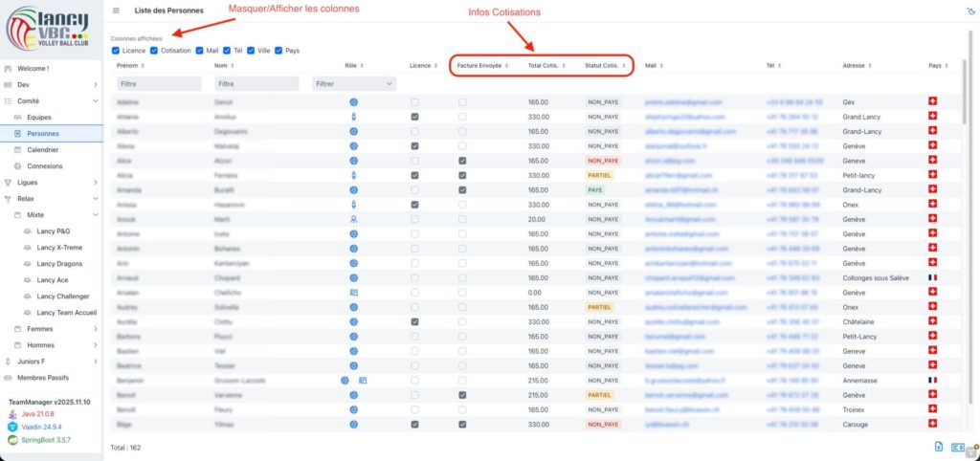This screenshot has width=980, height=461.
Task: Toggle the Cotisation column checkbox
Action: point(154,50)
